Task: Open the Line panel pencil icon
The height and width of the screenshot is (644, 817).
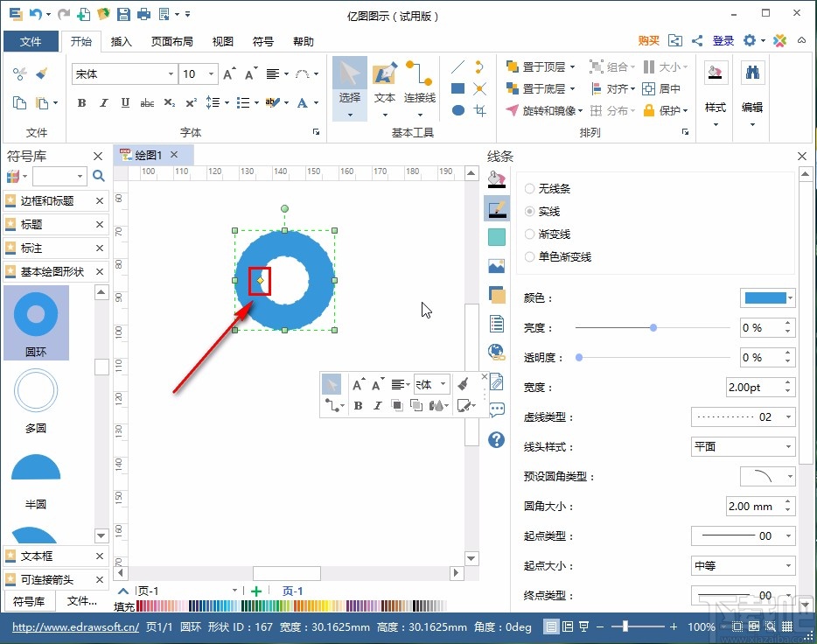Action: pos(497,209)
